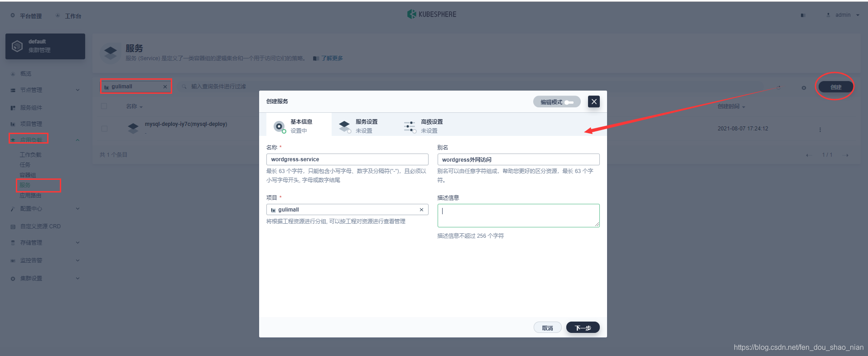
Task: Open the 项目 gulimall project dropdown
Action: coord(347,210)
